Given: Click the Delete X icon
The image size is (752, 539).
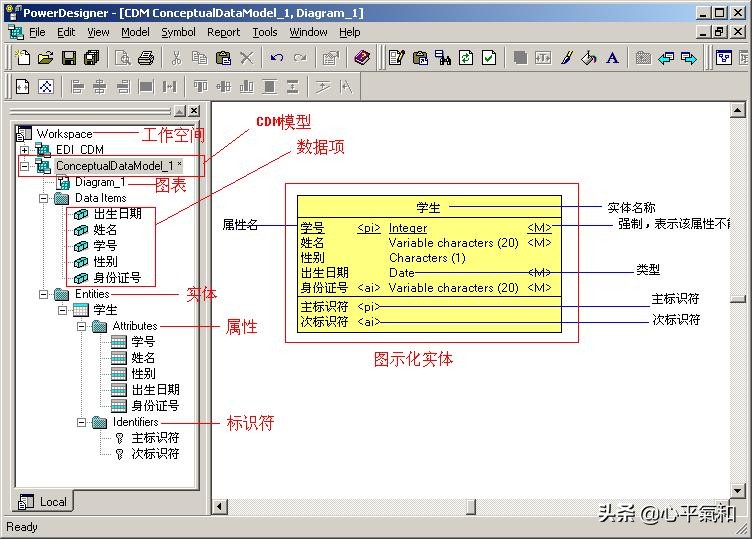Looking at the screenshot, I should pos(247,58).
